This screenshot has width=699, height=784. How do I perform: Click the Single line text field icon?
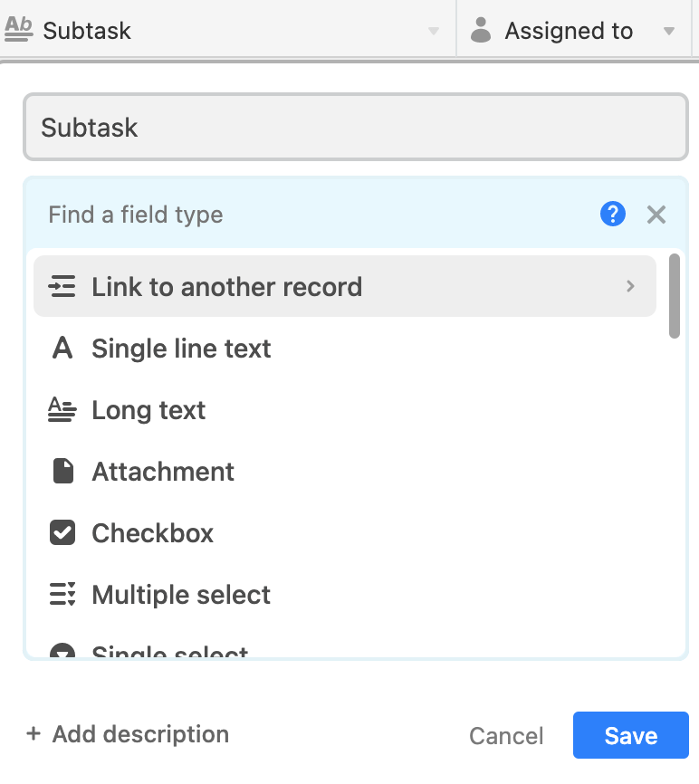[62, 349]
